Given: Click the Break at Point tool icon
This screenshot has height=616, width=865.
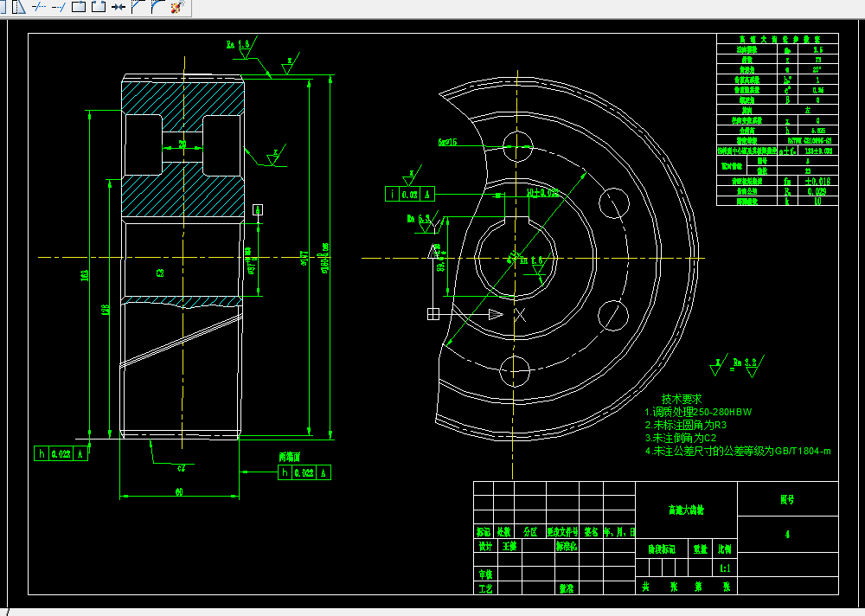Looking at the screenshot, I should pyautogui.click(x=79, y=7).
